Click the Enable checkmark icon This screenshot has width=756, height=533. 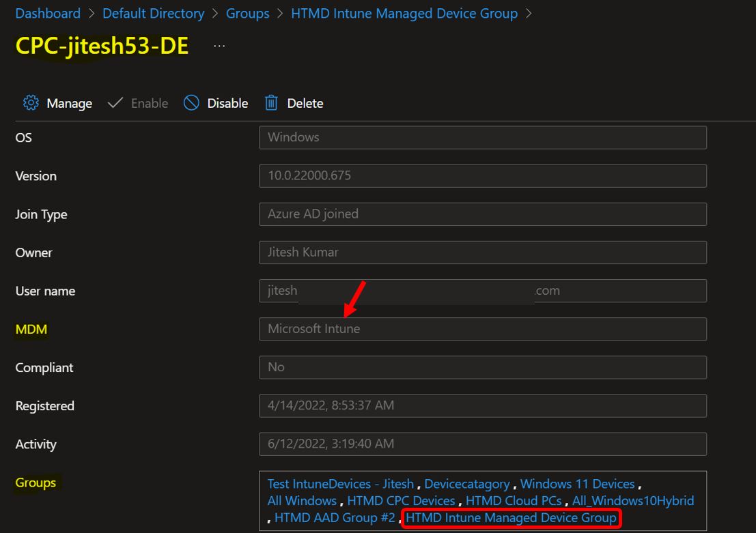click(115, 103)
